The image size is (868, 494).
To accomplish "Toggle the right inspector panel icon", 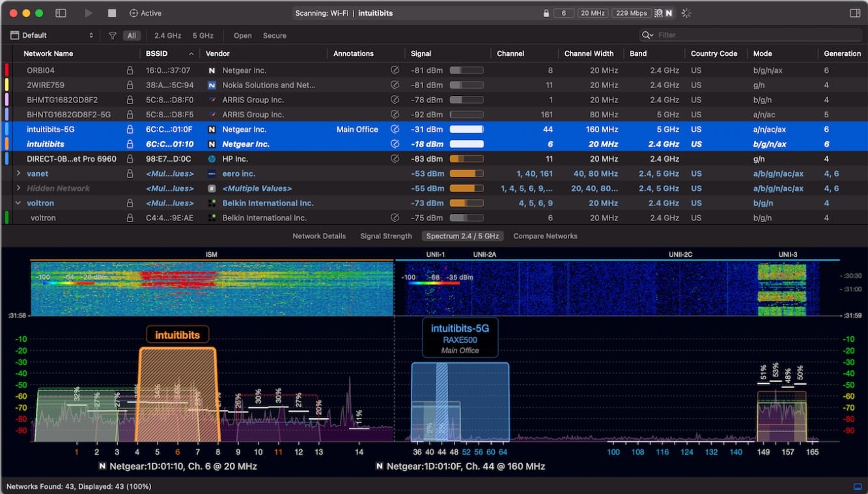I will (x=855, y=13).
